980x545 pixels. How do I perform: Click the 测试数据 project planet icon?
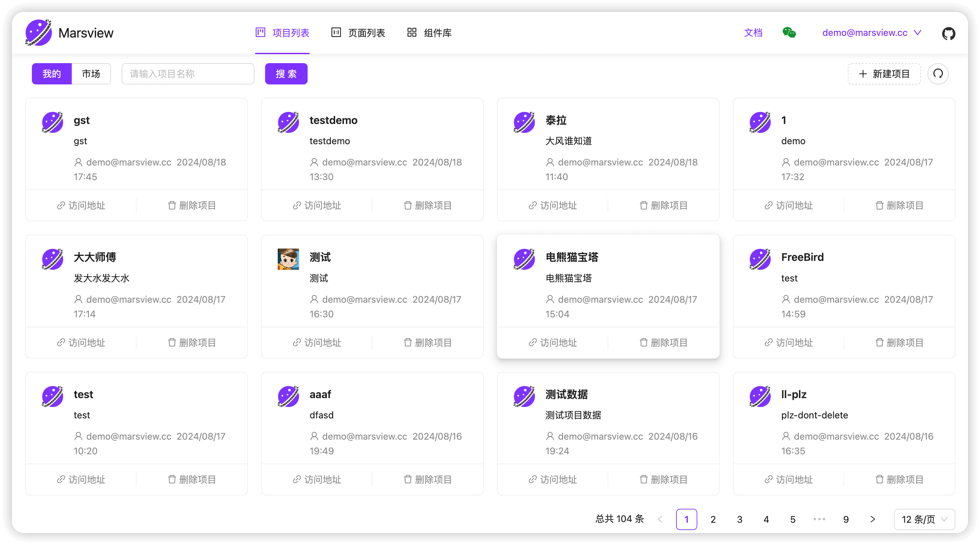tap(524, 396)
